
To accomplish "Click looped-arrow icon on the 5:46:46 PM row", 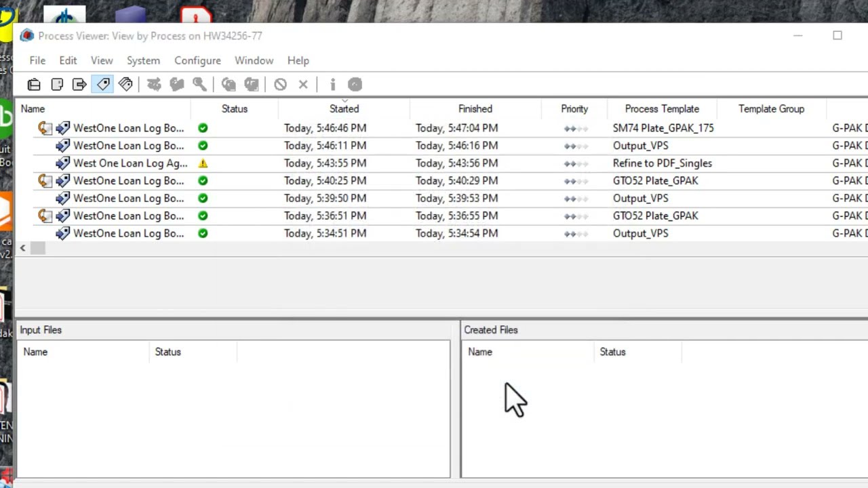I will point(45,127).
